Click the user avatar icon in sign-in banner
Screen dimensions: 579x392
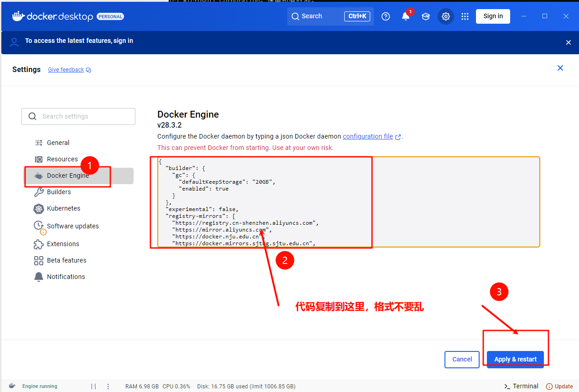click(x=15, y=42)
